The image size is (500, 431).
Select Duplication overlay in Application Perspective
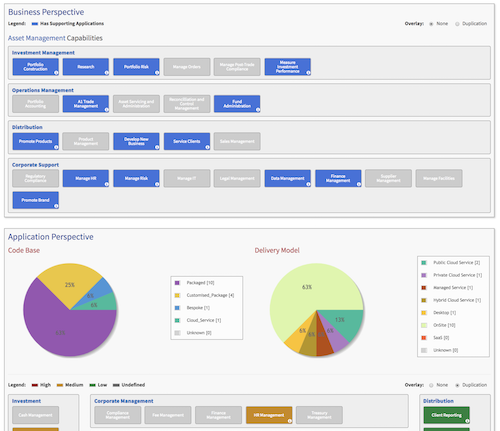point(457,385)
